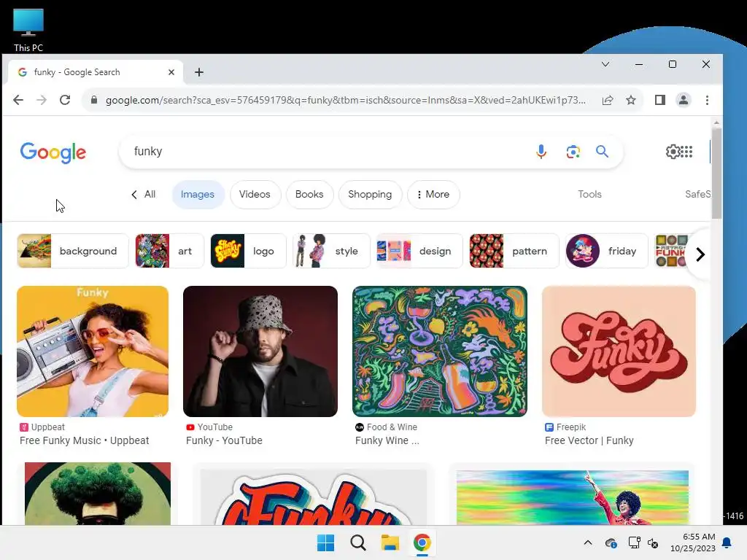Click the blue magnifier search button

[602, 152]
